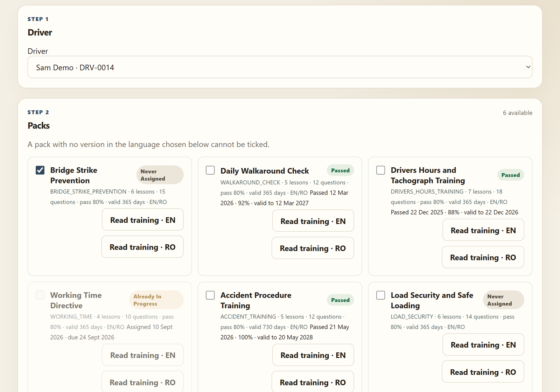Tick Drivers Hours and Tachograph Training checkbox

(381, 170)
